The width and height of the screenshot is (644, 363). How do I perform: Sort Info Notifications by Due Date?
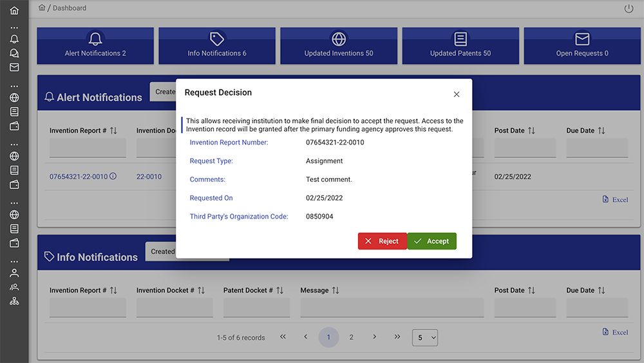[601, 291]
